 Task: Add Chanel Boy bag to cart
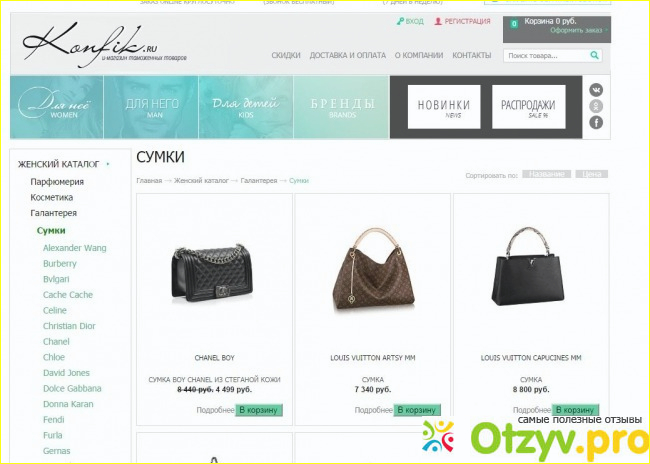[259, 410]
